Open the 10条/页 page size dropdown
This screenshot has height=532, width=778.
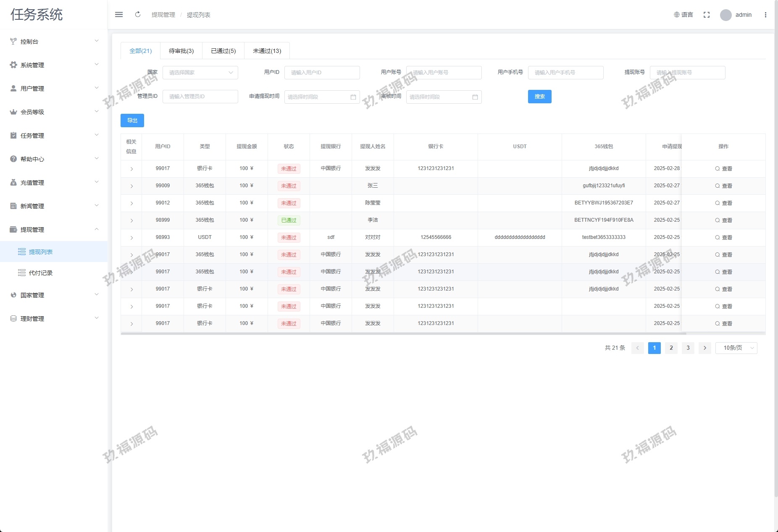[736, 348]
